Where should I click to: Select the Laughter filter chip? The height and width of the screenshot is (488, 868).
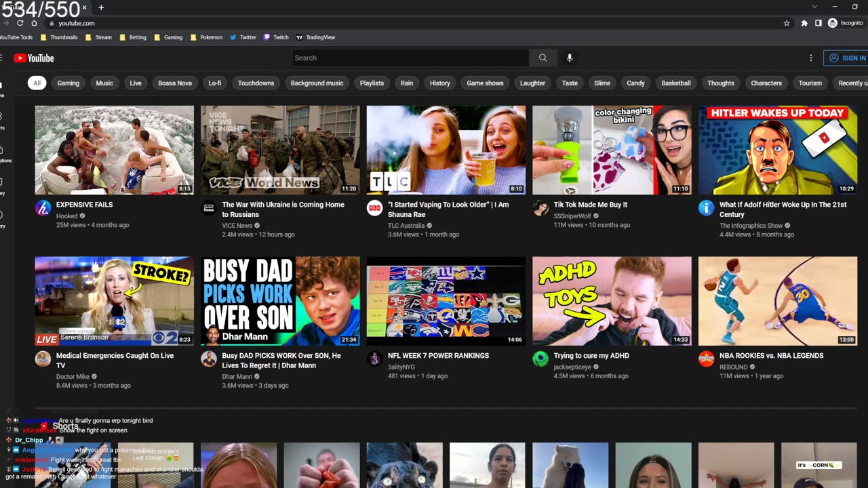point(532,83)
